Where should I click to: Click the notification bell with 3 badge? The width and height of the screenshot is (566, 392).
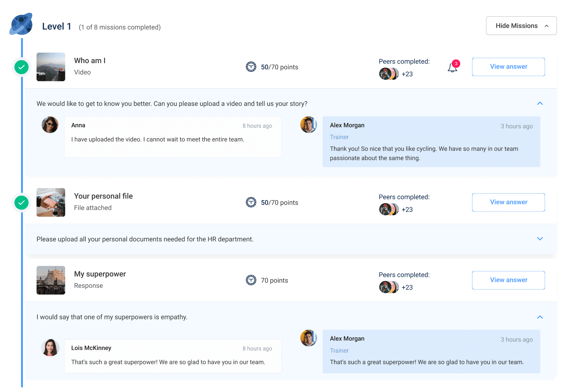point(452,67)
